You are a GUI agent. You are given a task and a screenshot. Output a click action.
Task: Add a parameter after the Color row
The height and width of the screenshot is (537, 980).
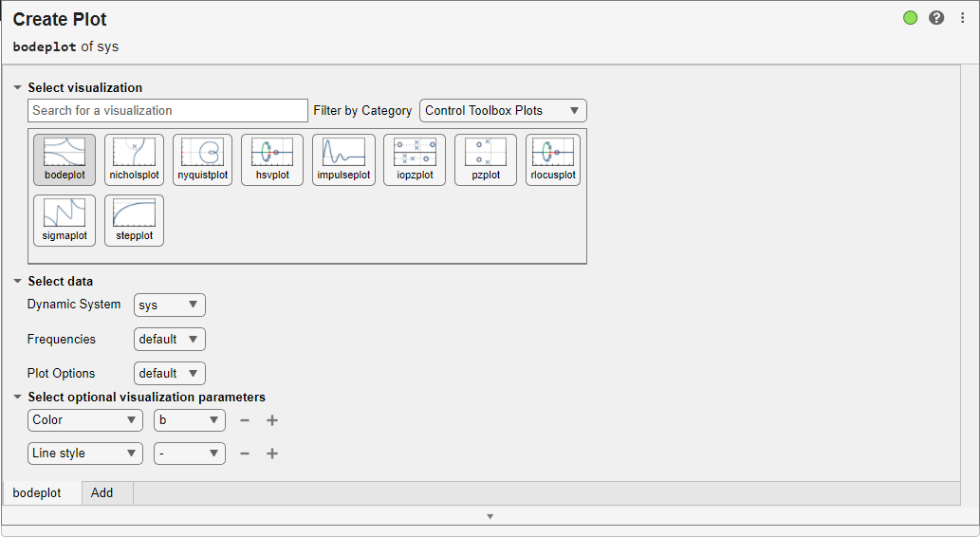pos(272,420)
